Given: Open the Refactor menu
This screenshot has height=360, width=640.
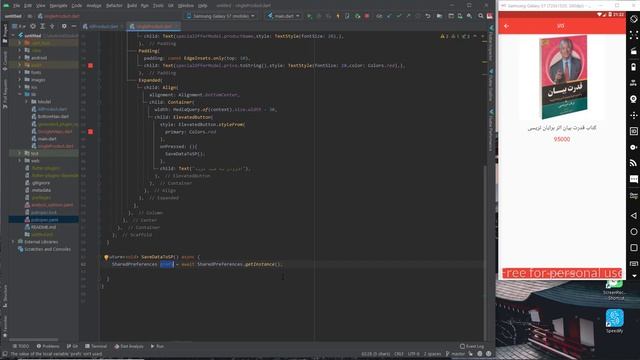Looking at the screenshot, I should 114,6.
